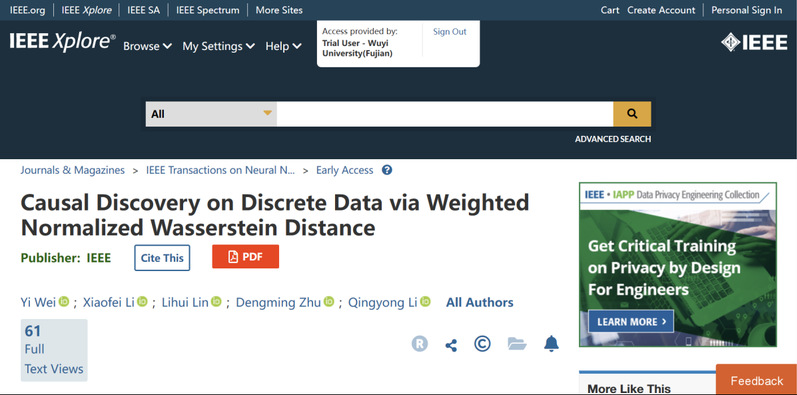Screen dimensions: 797x395
Task: Expand the Browse menu
Action: click(147, 46)
